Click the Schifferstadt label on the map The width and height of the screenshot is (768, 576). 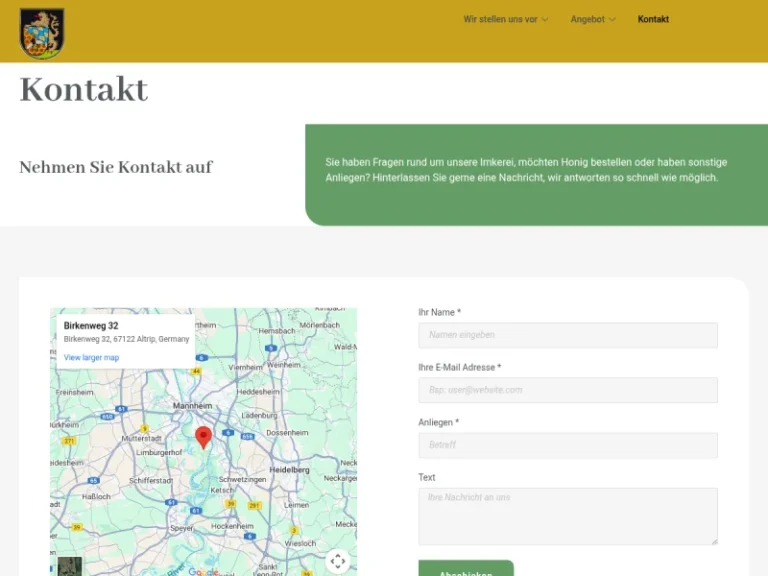coord(151,480)
